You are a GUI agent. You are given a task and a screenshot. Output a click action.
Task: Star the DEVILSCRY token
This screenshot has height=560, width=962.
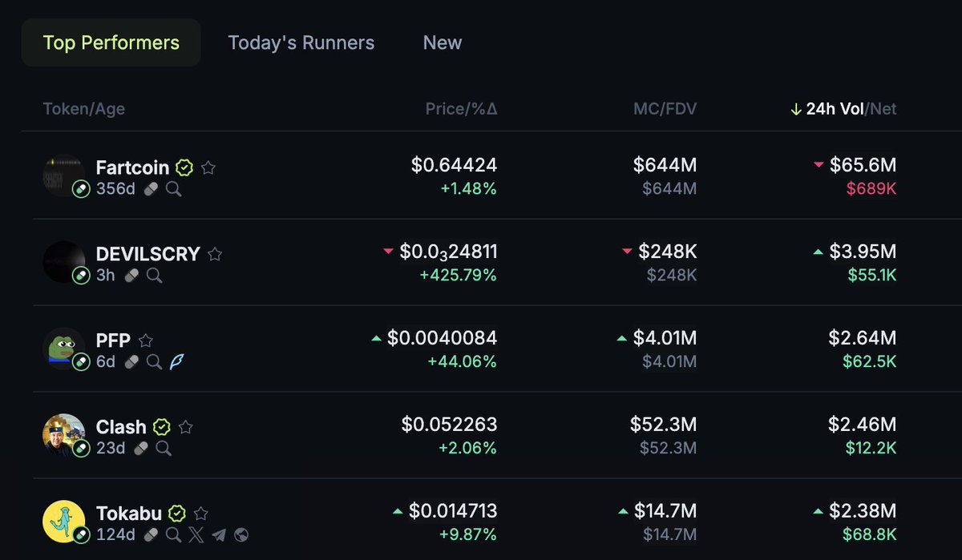[215, 254]
